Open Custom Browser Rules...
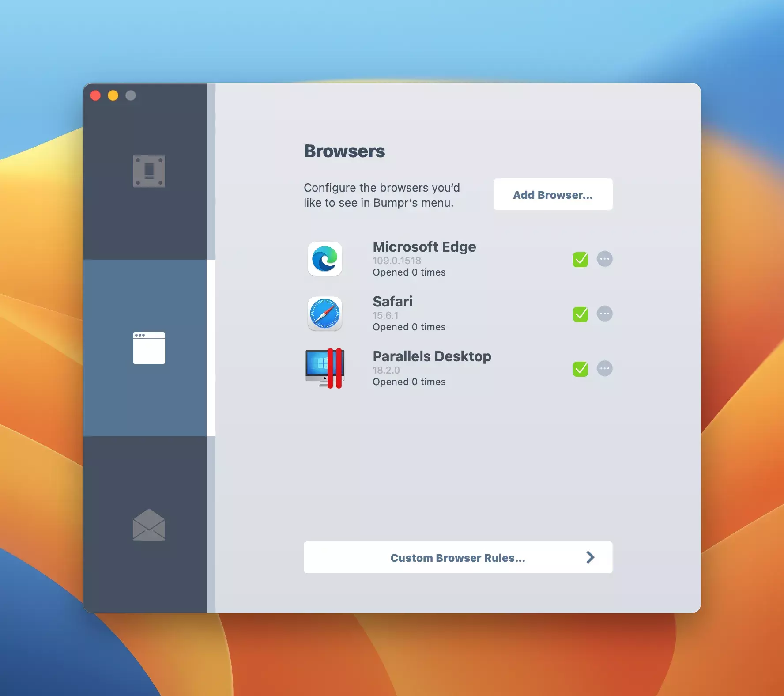Image resolution: width=784 pixels, height=696 pixels. click(x=458, y=557)
